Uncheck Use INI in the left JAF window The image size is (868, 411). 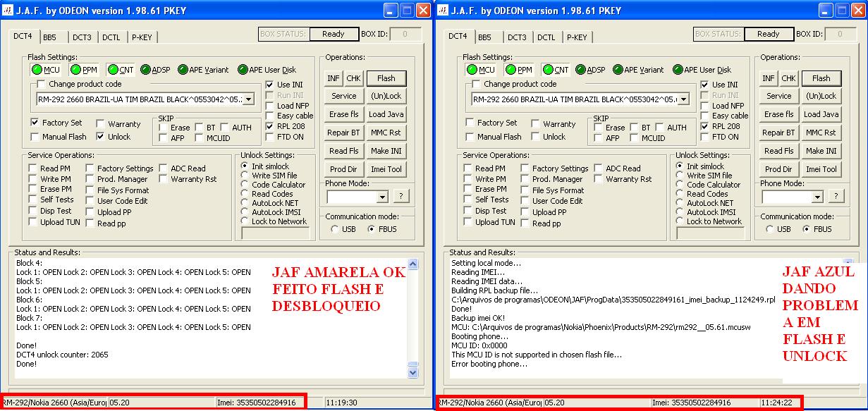(270, 85)
